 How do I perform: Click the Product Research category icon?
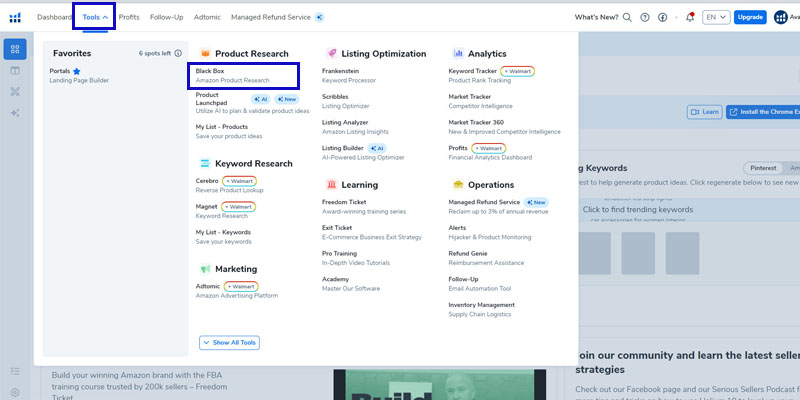[x=205, y=53]
